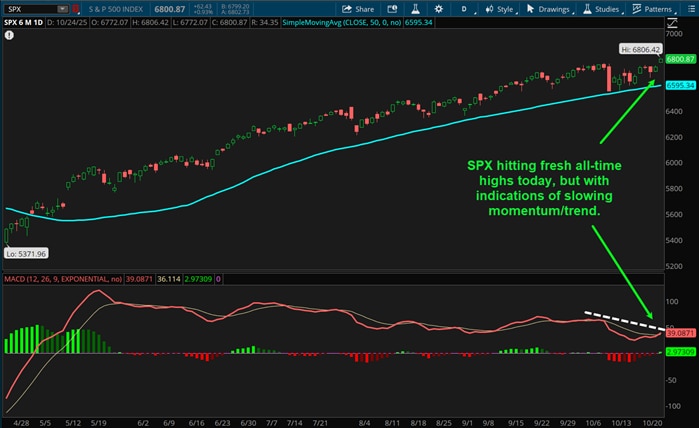
Task: Open the Style dropdown menu
Action: (x=501, y=9)
